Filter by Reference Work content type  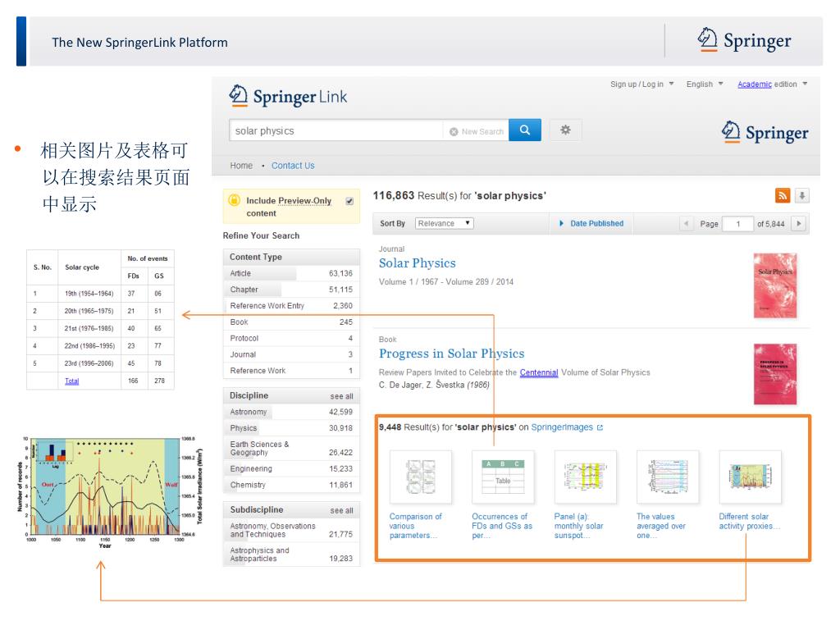[291, 370]
